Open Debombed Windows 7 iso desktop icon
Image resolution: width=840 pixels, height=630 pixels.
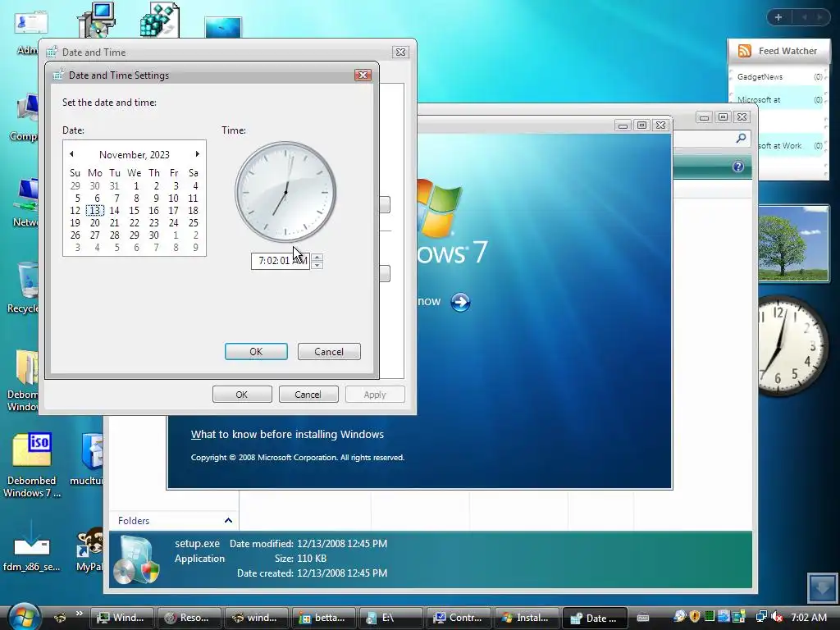click(32, 465)
